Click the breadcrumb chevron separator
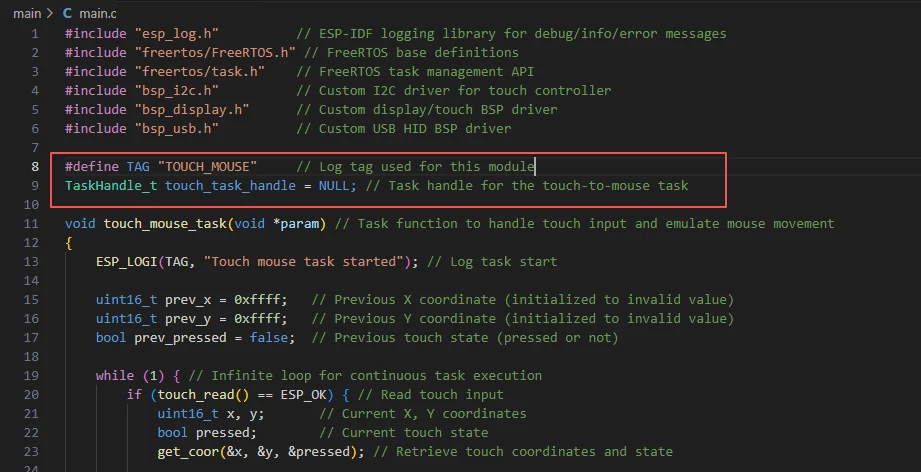 [x=49, y=14]
